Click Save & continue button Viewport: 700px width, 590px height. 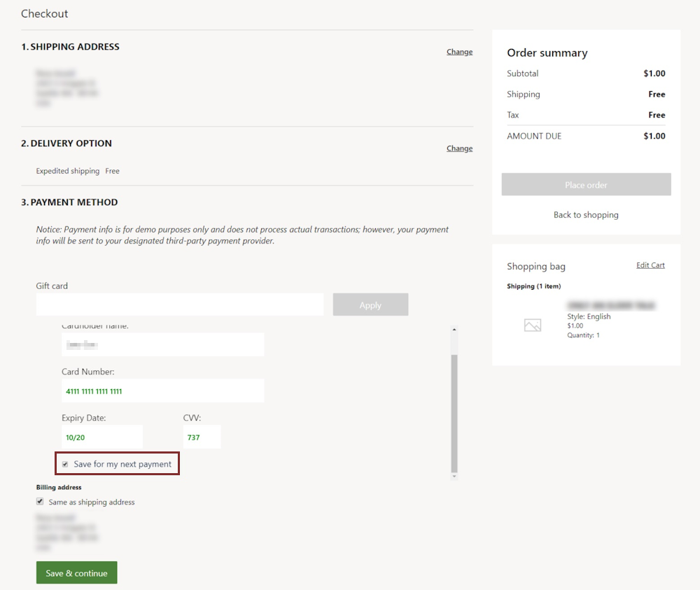point(76,573)
